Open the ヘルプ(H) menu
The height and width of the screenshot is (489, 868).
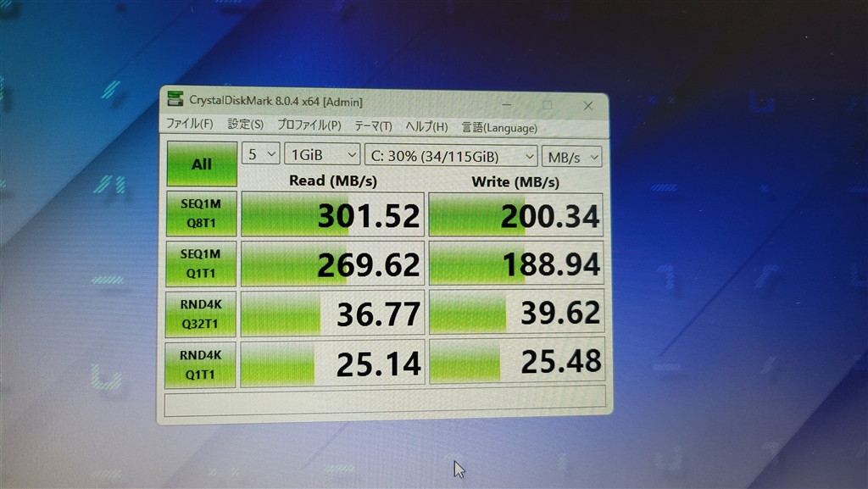[426, 127]
